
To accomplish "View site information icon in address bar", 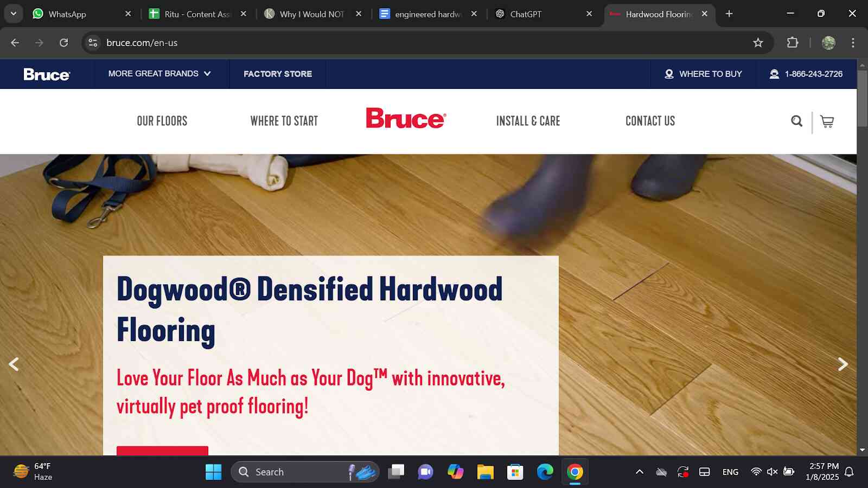I will 93,43.
